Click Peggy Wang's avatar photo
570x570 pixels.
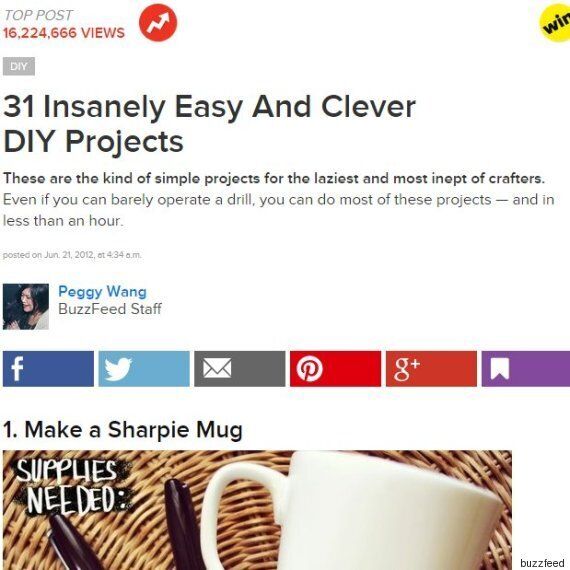click(x=26, y=306)
